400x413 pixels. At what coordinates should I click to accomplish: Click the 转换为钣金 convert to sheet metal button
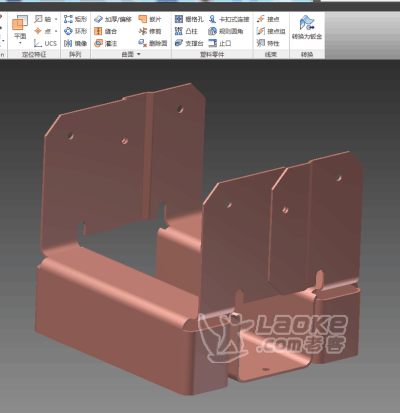[x=307, y=27]
